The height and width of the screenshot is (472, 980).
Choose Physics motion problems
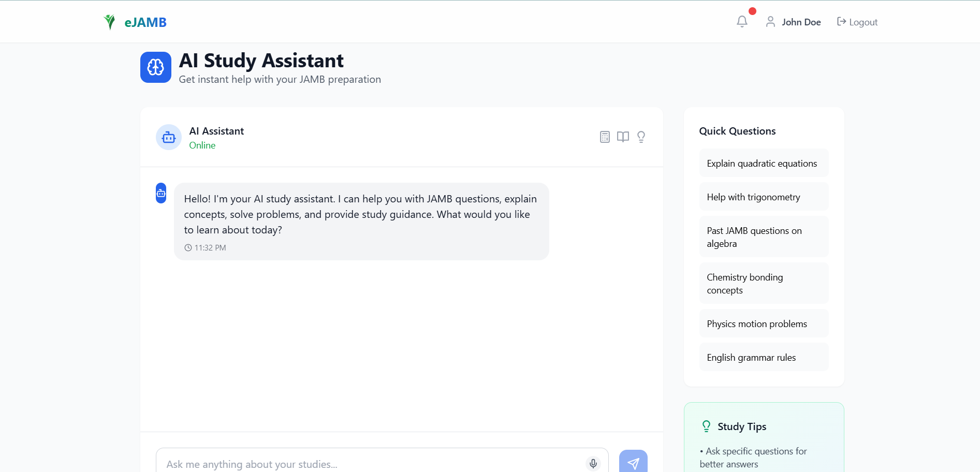[764, 323]
